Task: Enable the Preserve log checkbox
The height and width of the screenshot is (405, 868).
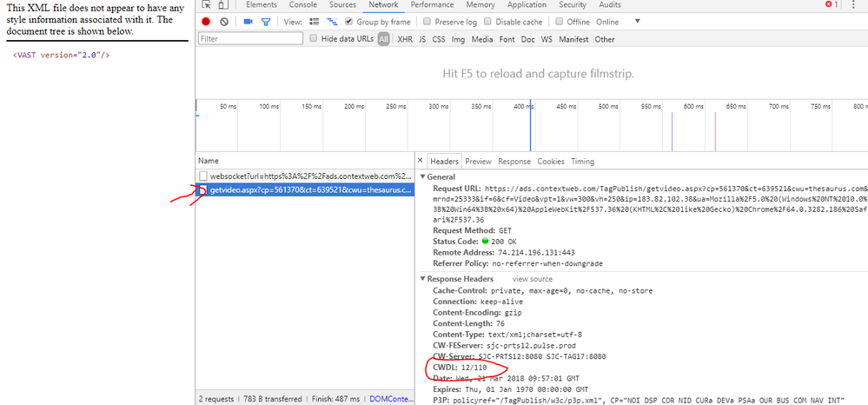Action: (x=427, y=22)
